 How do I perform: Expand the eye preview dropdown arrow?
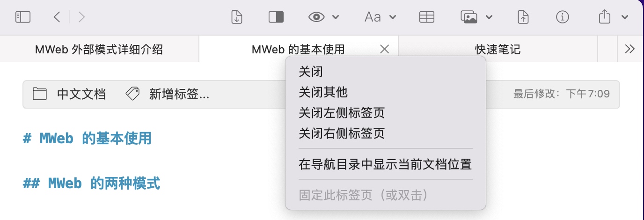point(336,17)
